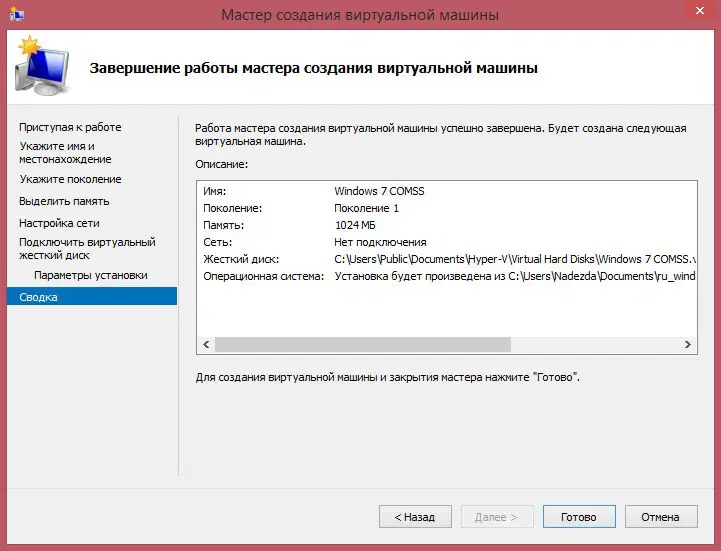This screenshot has width=721, height=551.
Task: Select the 'Сводка' step
Action: tap(38, 297)
